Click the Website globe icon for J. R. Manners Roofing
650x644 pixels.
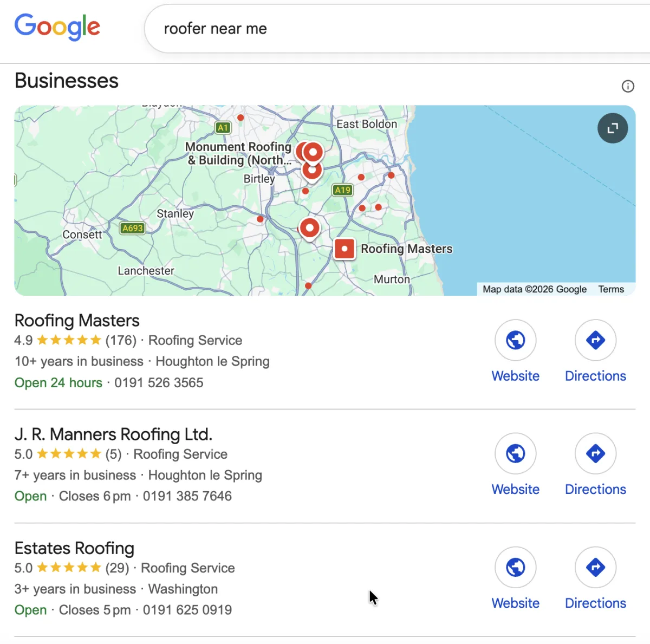515,453
